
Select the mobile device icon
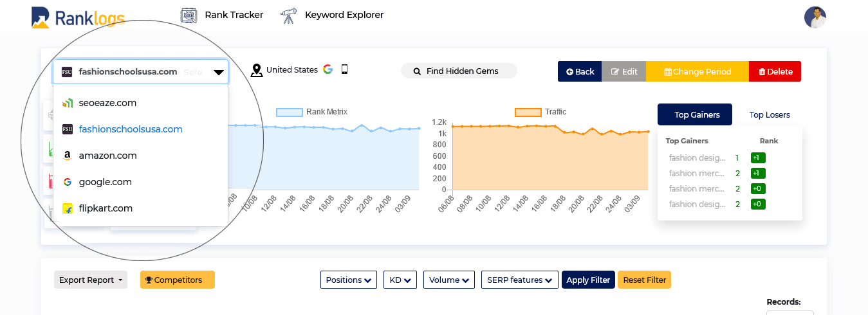(x=344, y=69)
